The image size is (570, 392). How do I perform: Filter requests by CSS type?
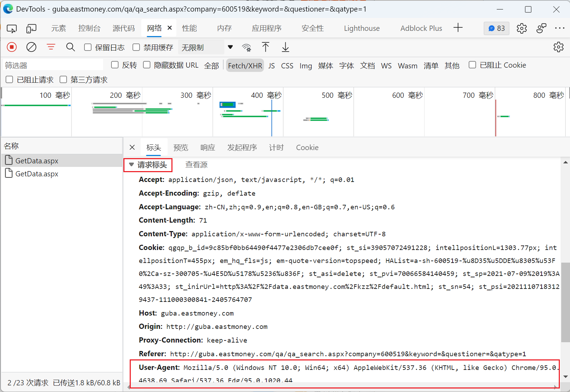(287, 66)
